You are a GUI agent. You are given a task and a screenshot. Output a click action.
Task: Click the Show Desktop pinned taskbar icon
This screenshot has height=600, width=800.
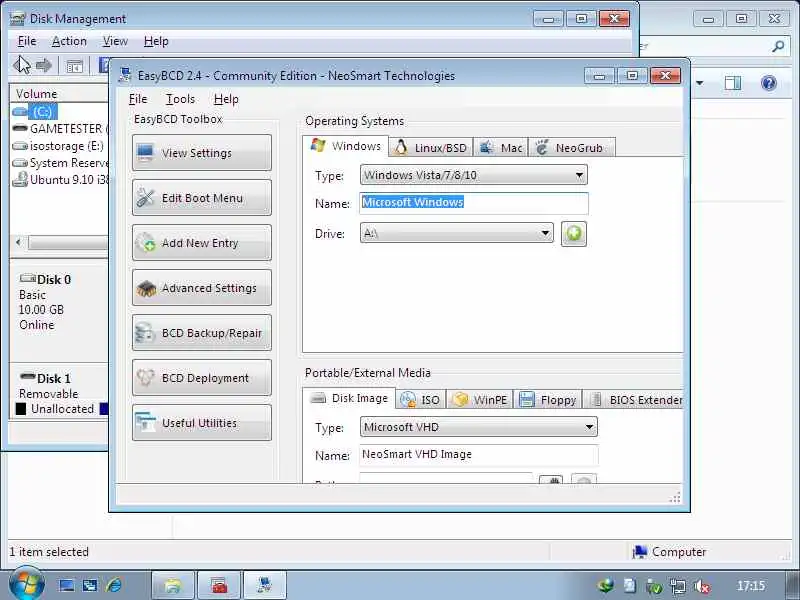pyautogui.click(x=66, y=585)
